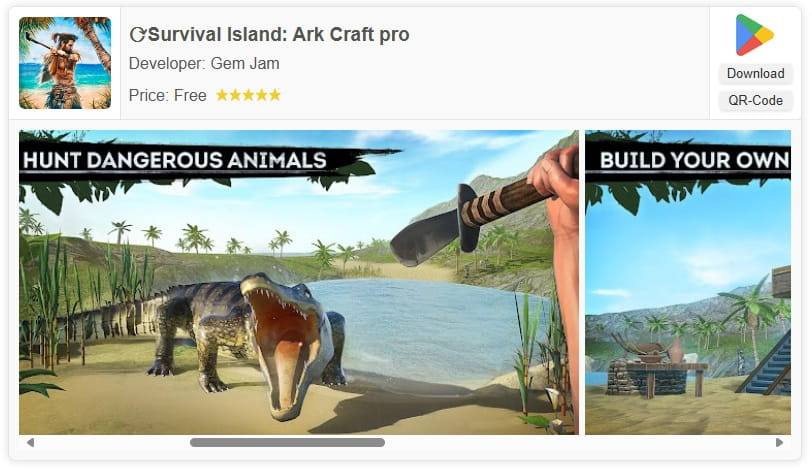
Task: Click the Build Your Own banner text
Action: coord(695,160)
